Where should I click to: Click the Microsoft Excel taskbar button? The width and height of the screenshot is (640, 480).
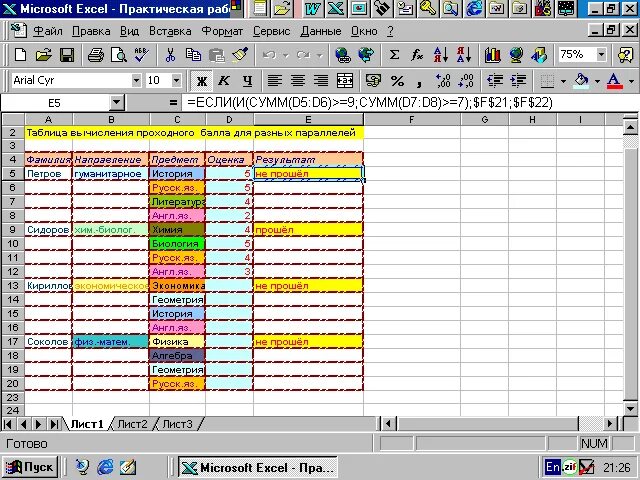click(258, 467)
